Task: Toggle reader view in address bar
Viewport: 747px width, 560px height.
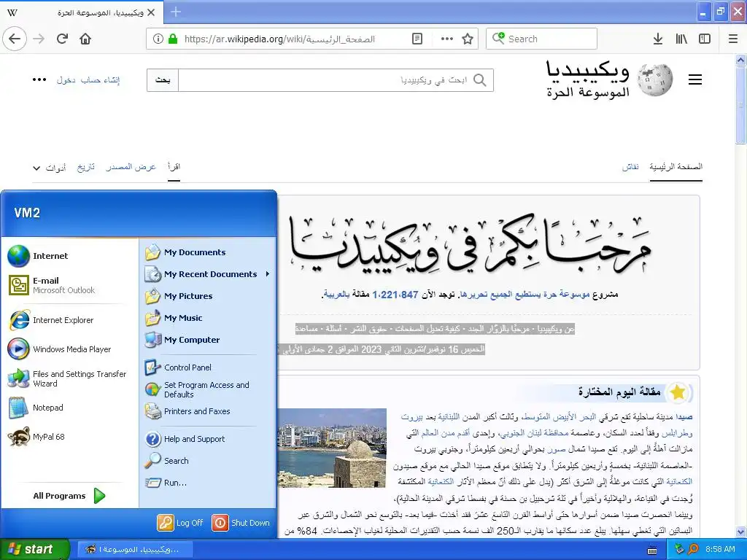Action: point(417,39)
